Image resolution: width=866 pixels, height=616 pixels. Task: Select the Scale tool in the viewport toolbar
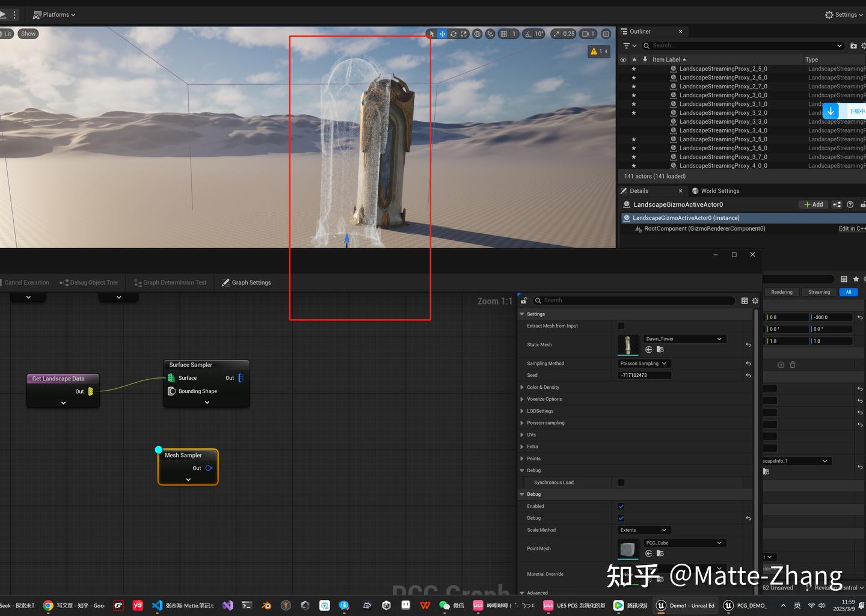(x=464, y=34)
